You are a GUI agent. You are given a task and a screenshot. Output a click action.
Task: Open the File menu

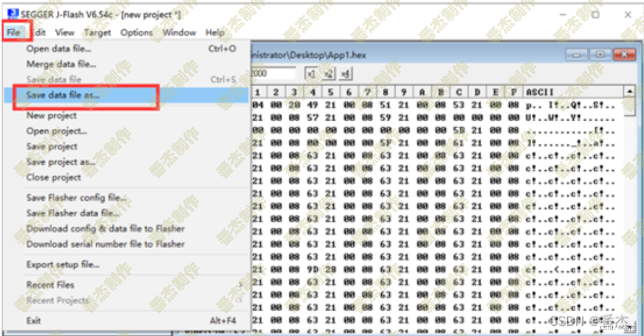pos(13,32)
